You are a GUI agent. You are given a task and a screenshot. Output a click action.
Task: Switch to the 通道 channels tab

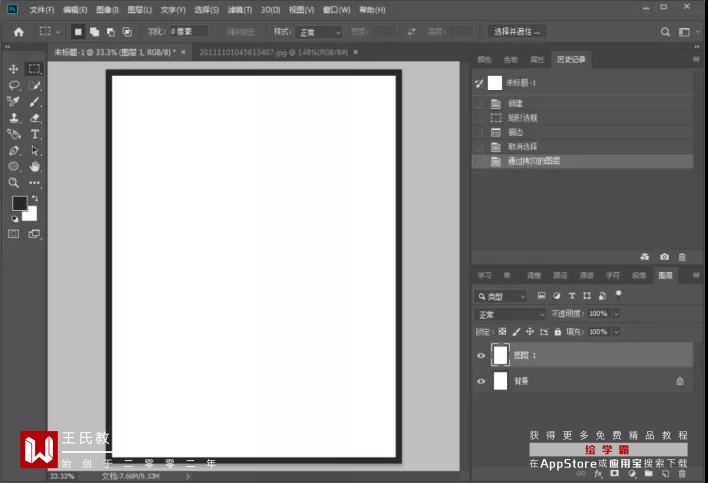point(586,275)
